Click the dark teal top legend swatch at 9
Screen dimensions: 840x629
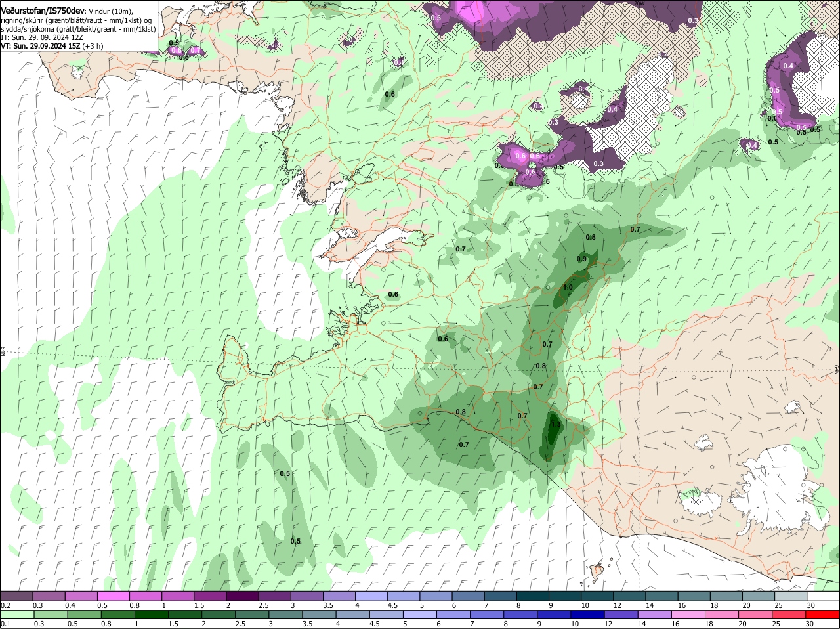[x=564, y=596]
